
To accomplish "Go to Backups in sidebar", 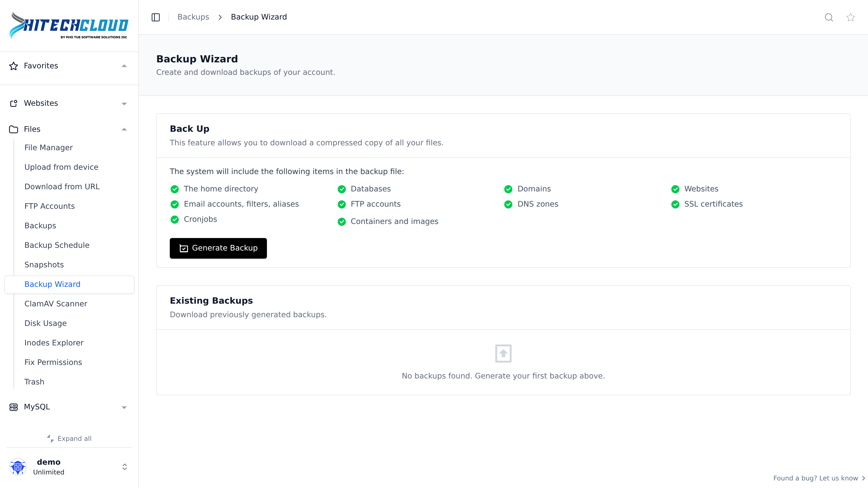I will pyautogui.click(x=40, y=226).
